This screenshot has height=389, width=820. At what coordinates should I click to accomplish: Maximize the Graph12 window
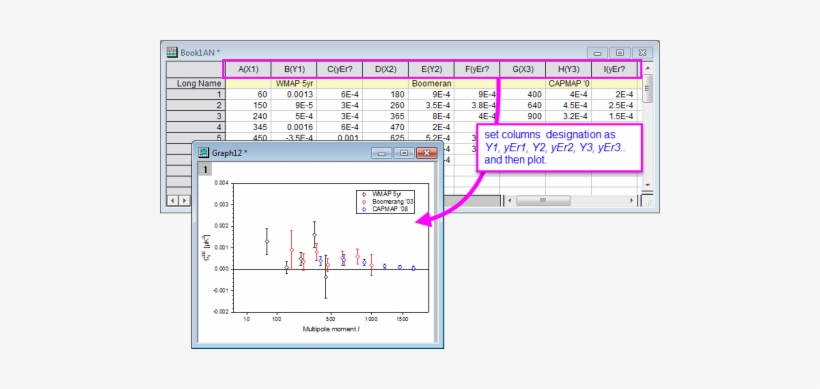click(404, 153)
